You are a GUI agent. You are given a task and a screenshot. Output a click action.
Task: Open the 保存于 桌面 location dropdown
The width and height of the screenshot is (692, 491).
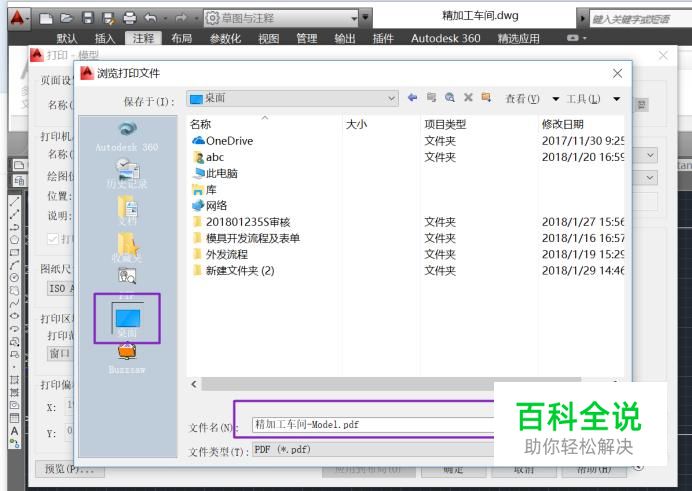point(292,98)
